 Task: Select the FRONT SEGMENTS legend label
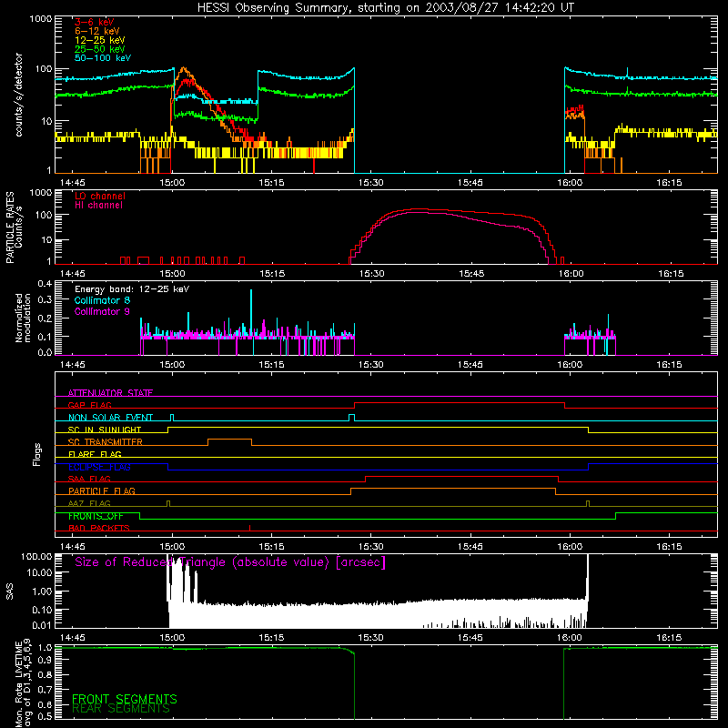125,699
